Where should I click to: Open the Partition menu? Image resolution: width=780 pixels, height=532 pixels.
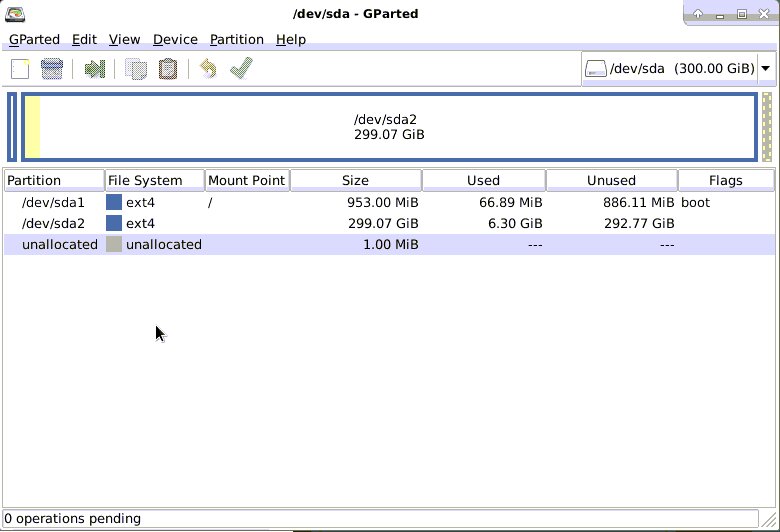[237, 39]
